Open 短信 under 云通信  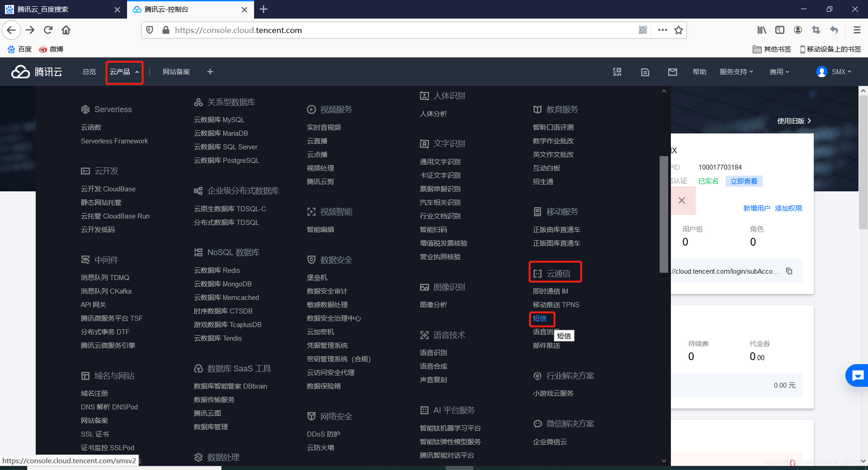point(540,318)
